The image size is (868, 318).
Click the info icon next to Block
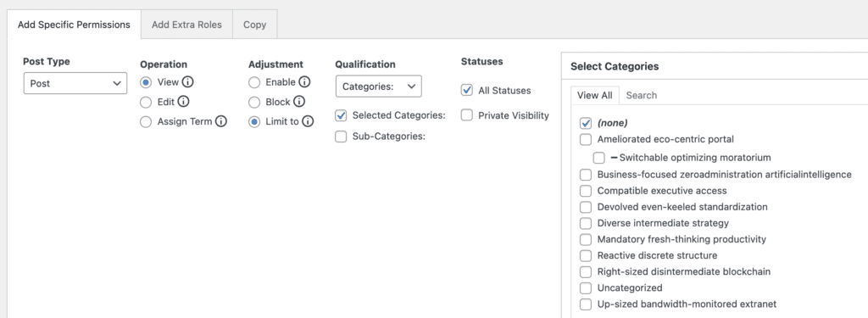click(x=299, y=102)
